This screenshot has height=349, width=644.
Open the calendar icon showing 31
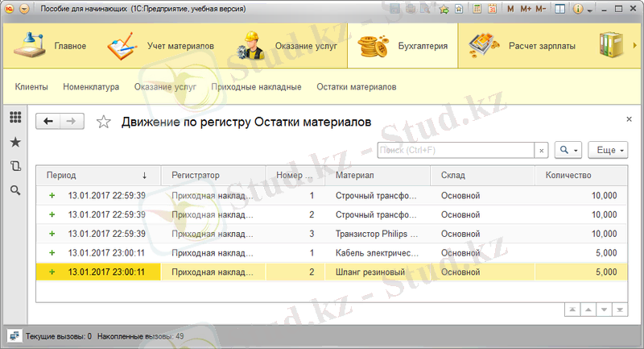(492, 9)
